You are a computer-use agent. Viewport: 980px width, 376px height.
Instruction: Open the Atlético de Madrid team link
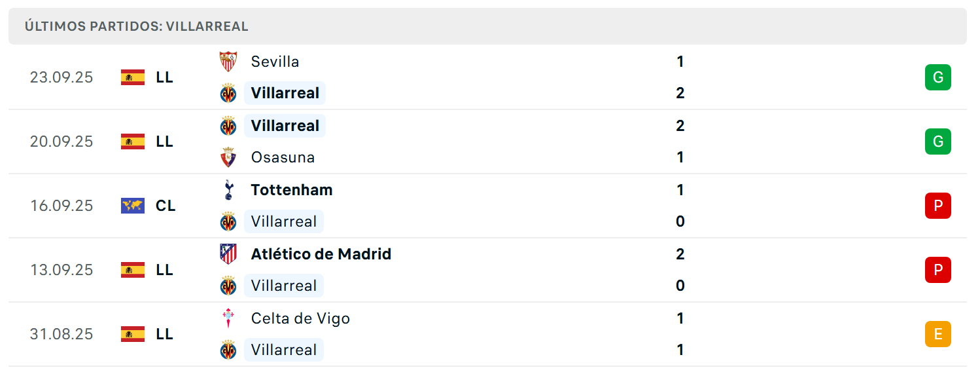[x=321, y=254]
